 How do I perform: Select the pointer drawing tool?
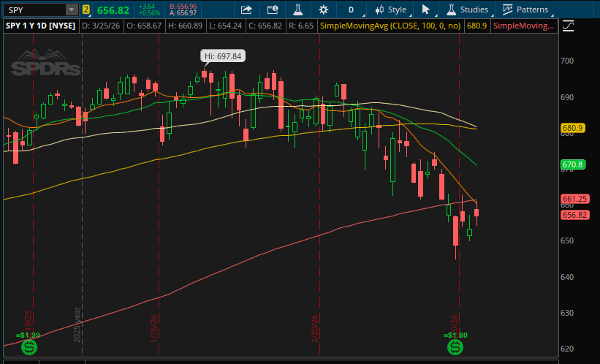[426, 10]
